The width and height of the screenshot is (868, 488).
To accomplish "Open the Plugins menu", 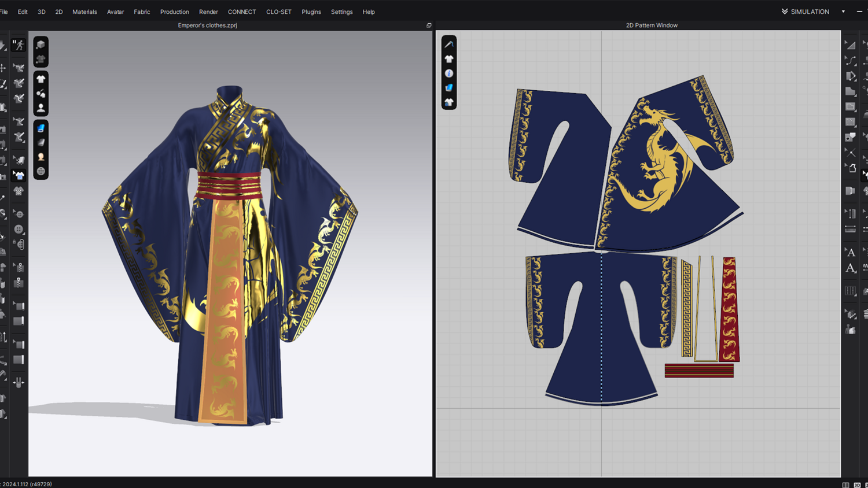I will pyautogui.click(x=311, y=12).
